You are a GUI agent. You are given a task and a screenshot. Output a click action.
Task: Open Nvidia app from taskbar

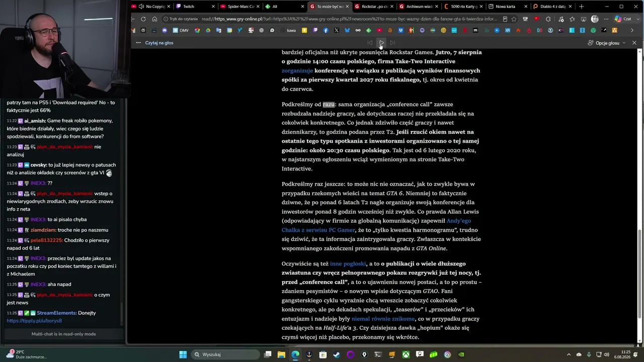(x=461, y=354)
